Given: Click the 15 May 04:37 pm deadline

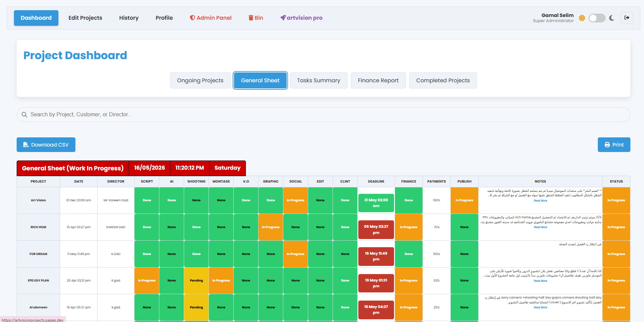Looking at the screenshot, I should (x=376, y=310).
